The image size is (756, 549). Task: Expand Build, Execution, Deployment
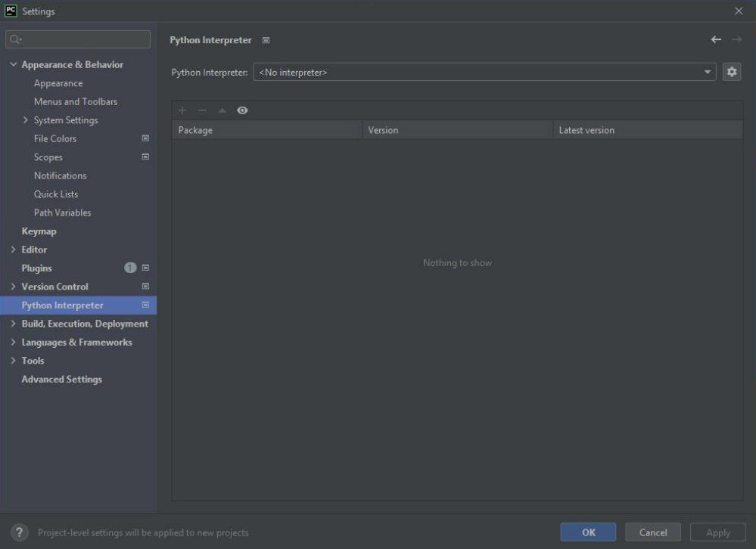pos(14,323)
